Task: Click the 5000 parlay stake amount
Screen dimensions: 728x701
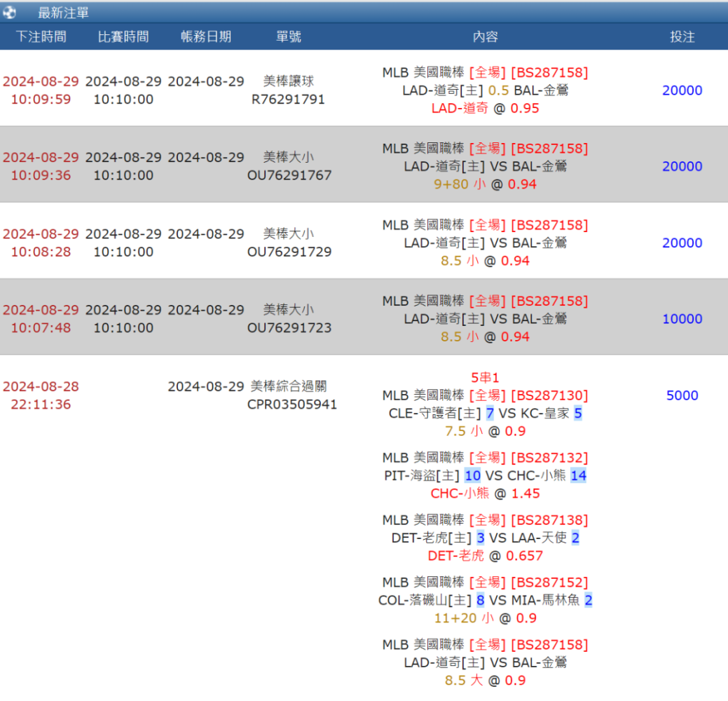Action: (x=682, y=396)
